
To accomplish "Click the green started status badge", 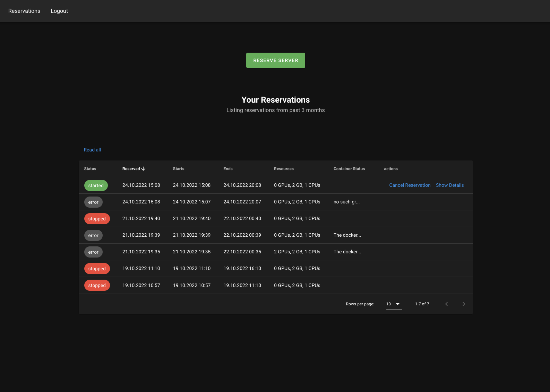I will click(96, 185).
